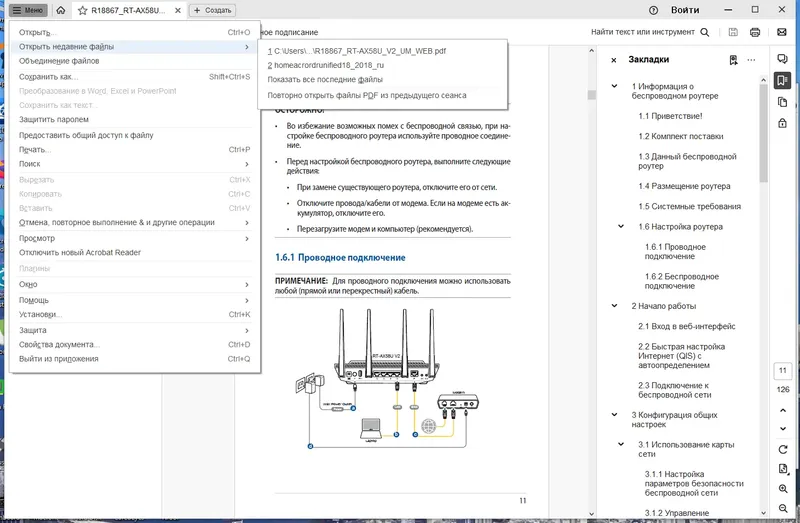Click the zoom in magnifier icon
The image size is (800, 523).
pyautogui.click(x=783, y=489)
